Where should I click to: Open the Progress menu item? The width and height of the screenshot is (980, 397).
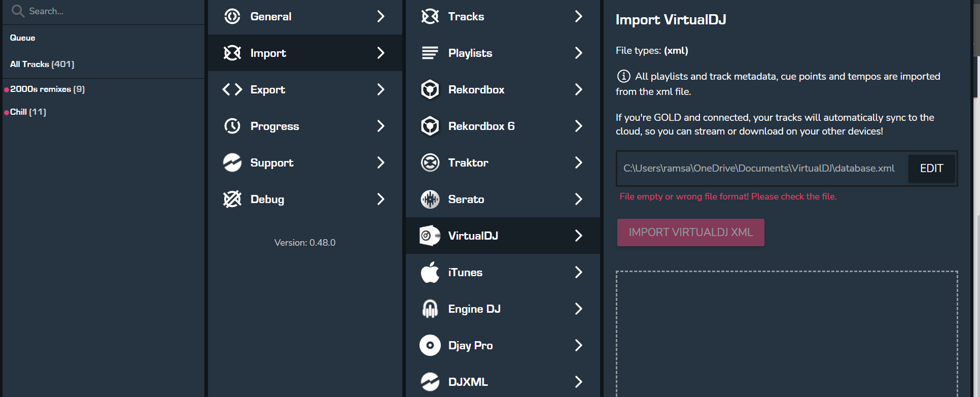coord(305,126)
